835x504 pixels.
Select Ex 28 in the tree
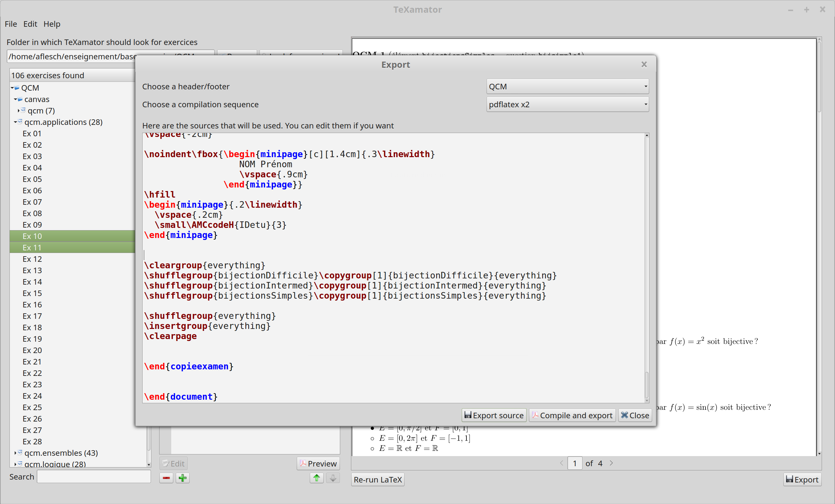point(32,441)
